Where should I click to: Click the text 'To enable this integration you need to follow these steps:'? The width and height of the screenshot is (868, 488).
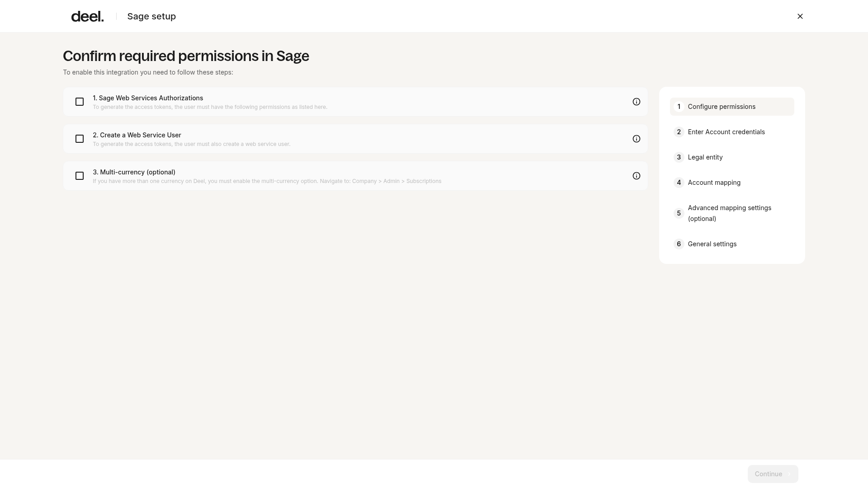tap(148, 72)
